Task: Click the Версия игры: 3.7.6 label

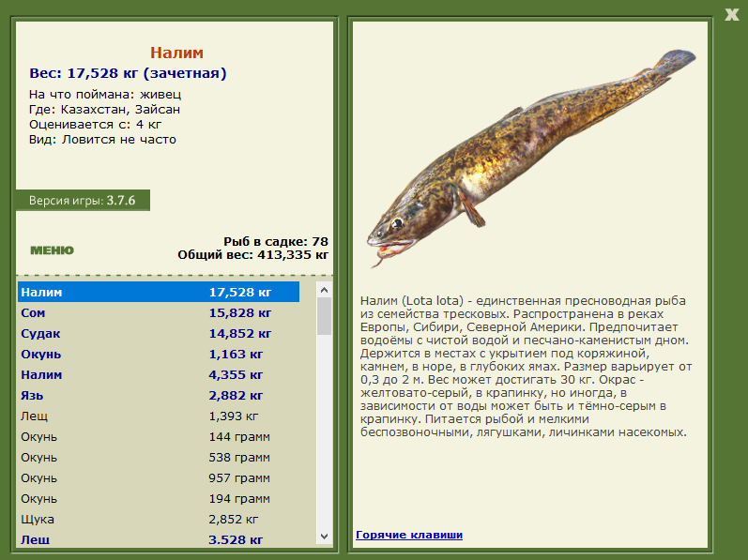Action: 83,200
